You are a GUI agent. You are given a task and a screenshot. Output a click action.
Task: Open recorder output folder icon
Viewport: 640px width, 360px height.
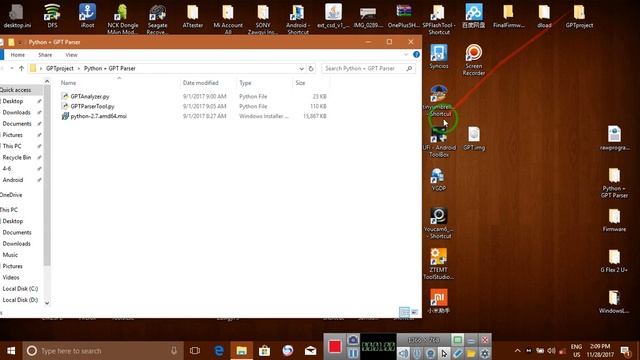pos(471,353)
